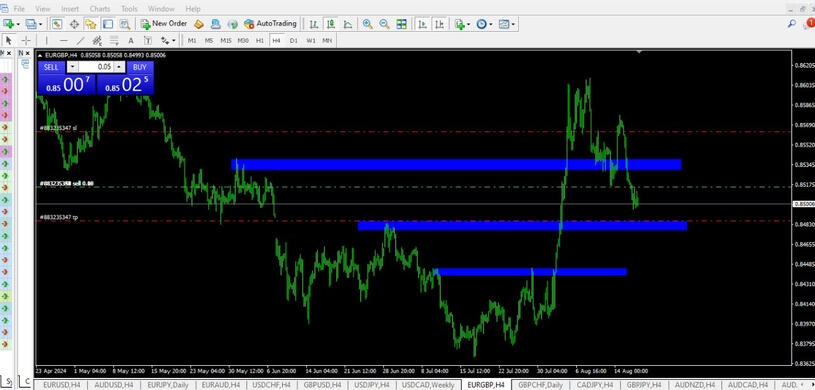Open the Strategy Tester icon
Screen dimensions: 815x390
(125, 24)
